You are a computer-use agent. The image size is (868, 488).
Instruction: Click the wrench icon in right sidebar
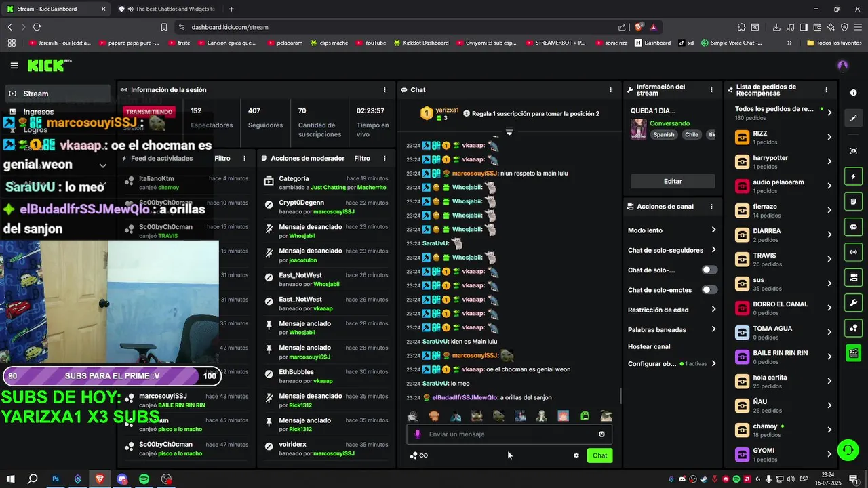854,302
